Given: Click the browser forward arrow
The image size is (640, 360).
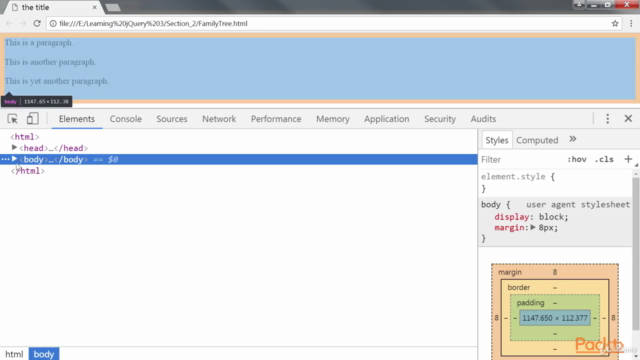Looking at the screenshot, I should click(23, 24).
